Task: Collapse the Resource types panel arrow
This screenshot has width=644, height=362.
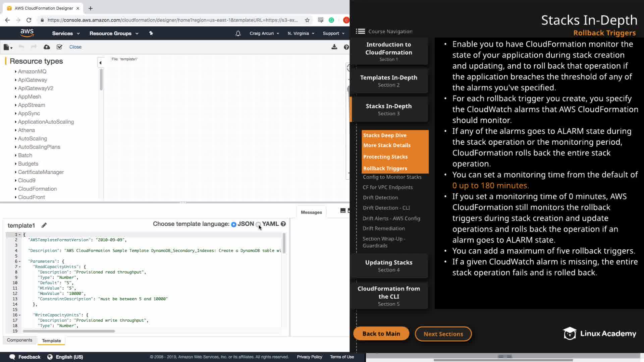Action: pyautogui.click(x=100, y=63)
